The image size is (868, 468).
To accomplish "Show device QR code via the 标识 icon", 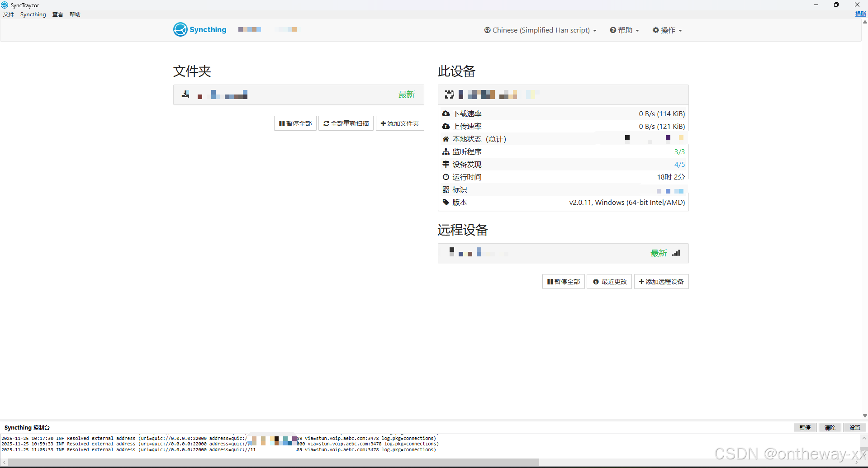I will pos(446,189).
